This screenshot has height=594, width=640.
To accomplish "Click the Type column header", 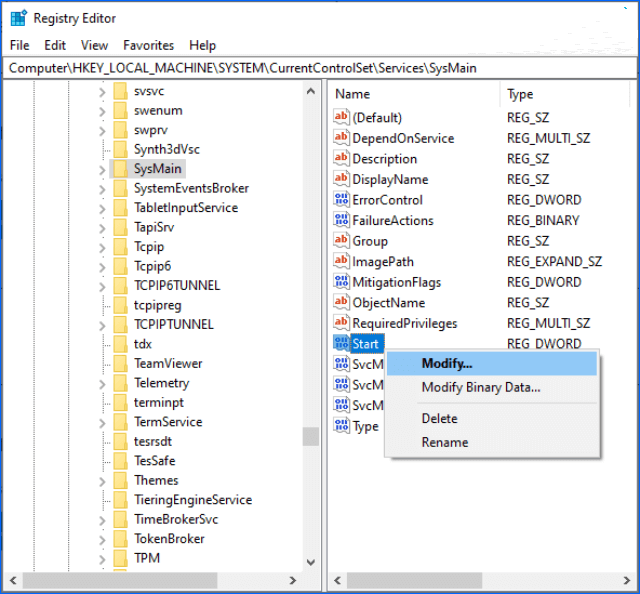I will pos(565,94).
